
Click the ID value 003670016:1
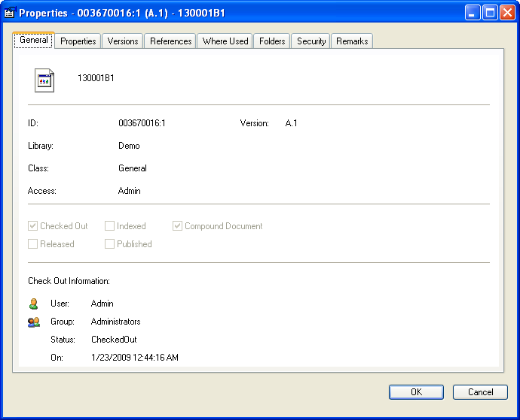142,123
